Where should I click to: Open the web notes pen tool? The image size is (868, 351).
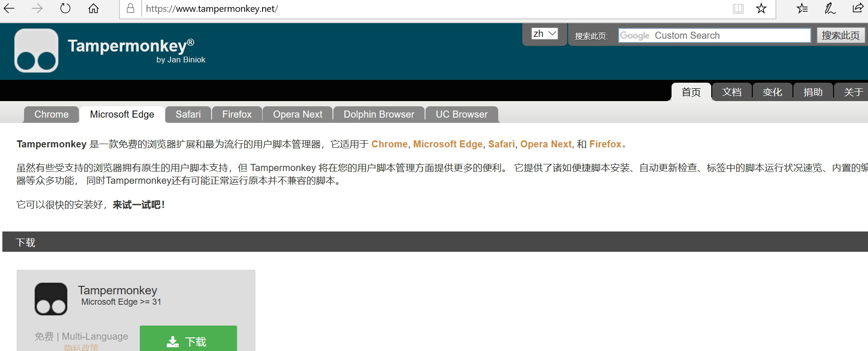coord(830,9)
